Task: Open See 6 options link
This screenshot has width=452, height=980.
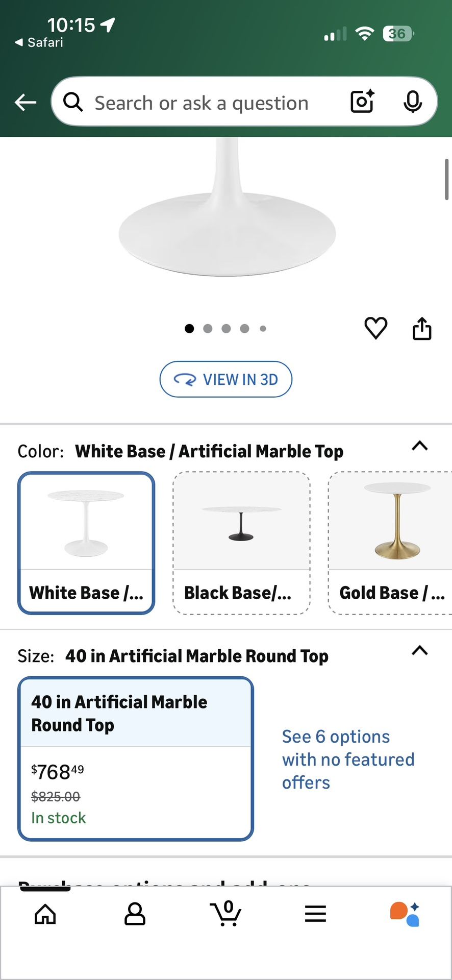Action: (x=348, y=759)
